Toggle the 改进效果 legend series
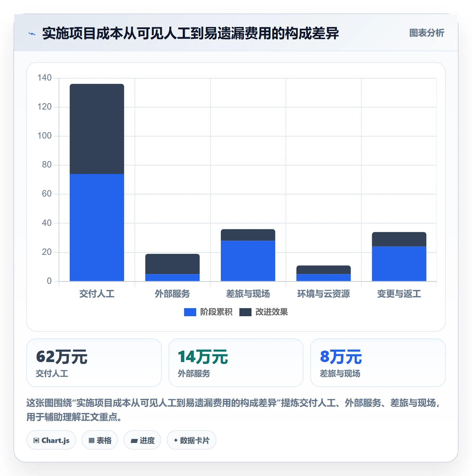472x476 pixels. point(264,312)
